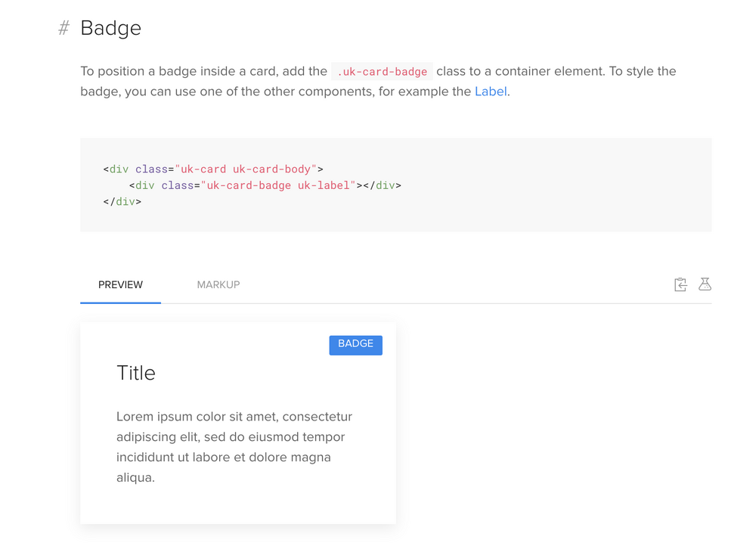Click the # anchor beside Badge heading

tap(64, 29)
